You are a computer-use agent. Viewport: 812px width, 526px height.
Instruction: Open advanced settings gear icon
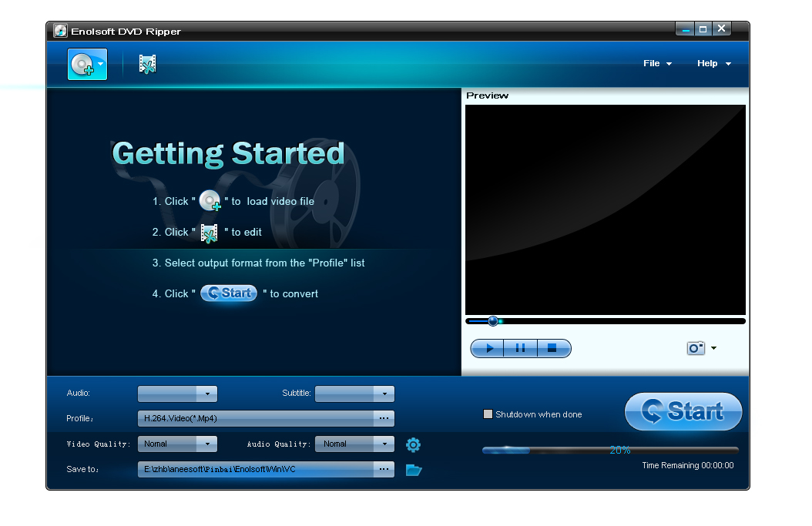coord(413,444)
